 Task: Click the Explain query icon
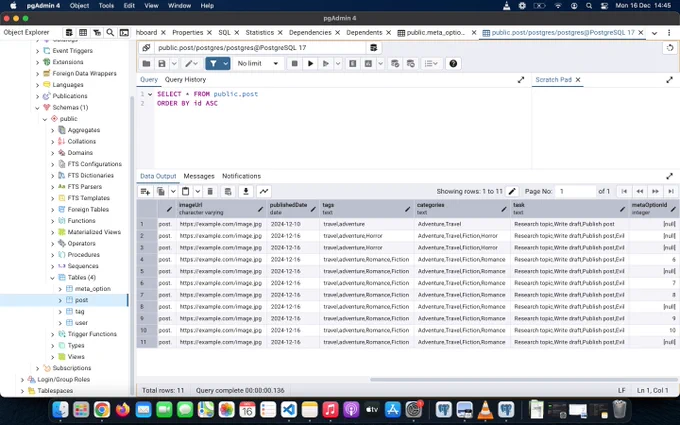click(x=353, y=64)
